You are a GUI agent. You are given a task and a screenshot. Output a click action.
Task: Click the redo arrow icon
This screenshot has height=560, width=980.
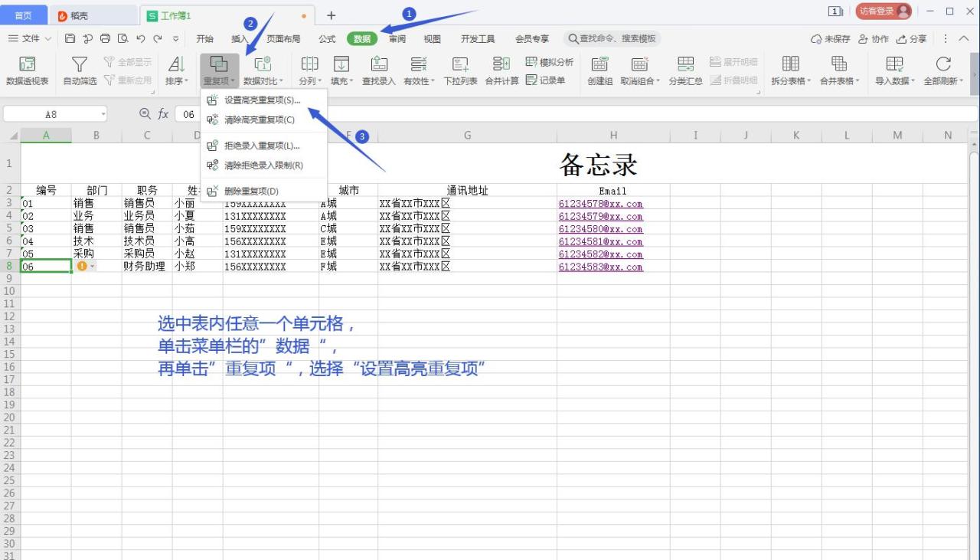pyautogui.click(x=158, y=39)
